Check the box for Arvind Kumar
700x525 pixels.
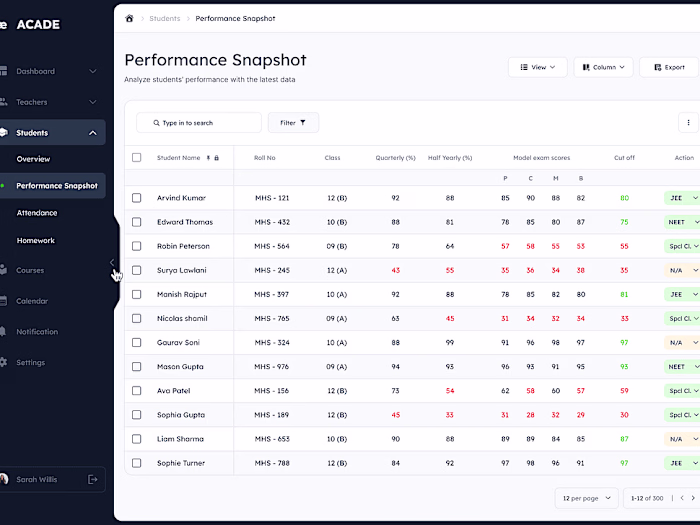pos(137,198)
